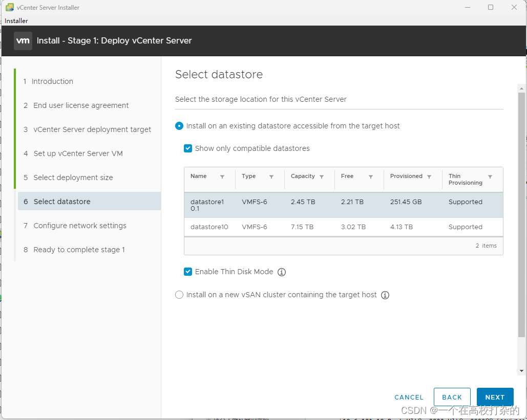The image size is (527, 420).
Task: Click the 251.45 GB provisioned cell
Action: click(406, 202)
